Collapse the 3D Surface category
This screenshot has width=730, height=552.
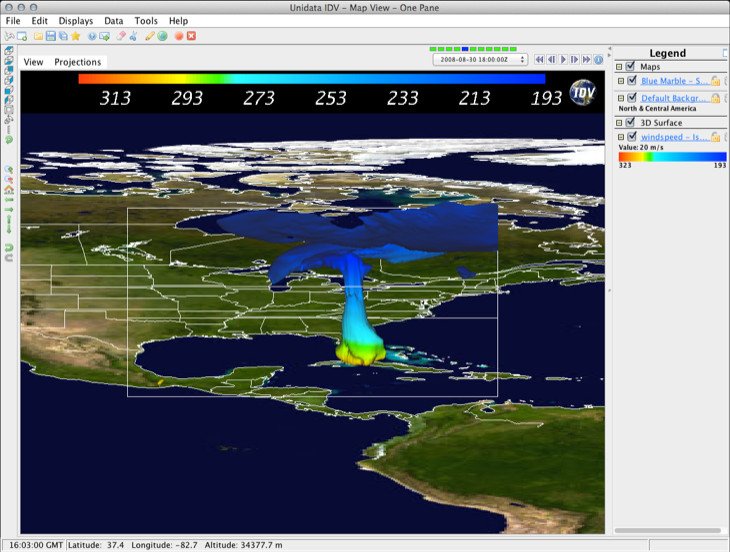619,123
